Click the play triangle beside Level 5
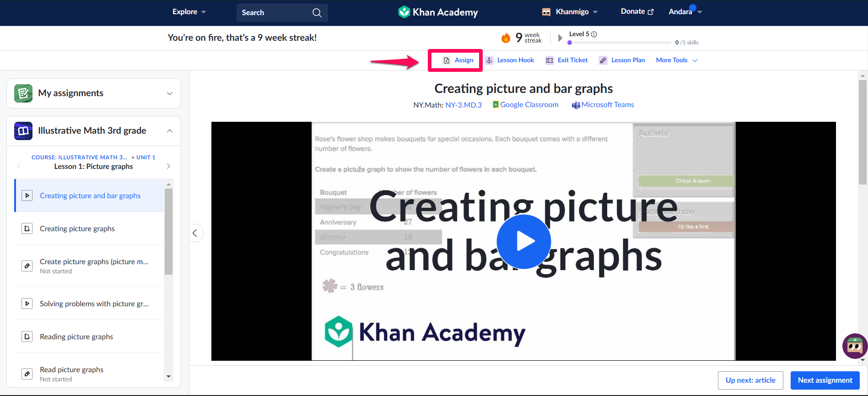This screenshot has width=868, height=396. [560, 38]
